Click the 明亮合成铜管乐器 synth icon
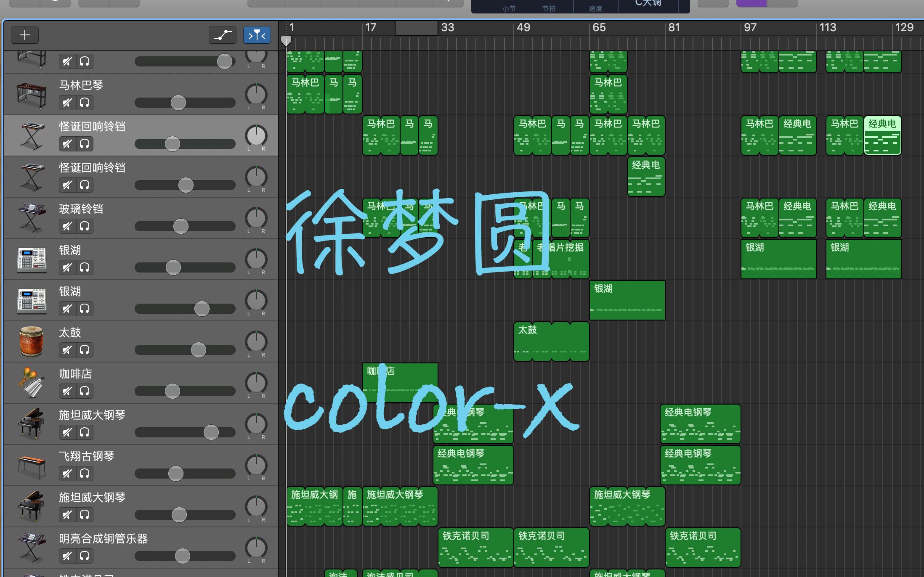The width and height of the screenshot is (924, 577). click(x=31, y=547)
